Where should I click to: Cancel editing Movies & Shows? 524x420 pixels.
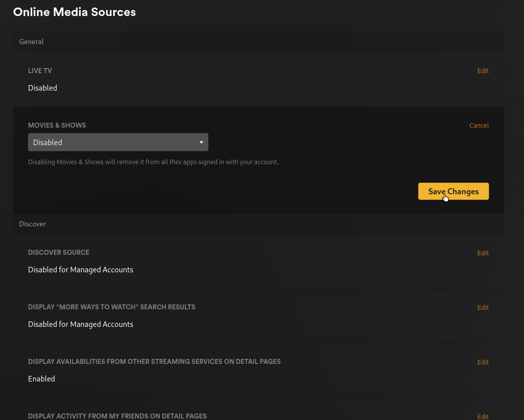tap(479, 125)
